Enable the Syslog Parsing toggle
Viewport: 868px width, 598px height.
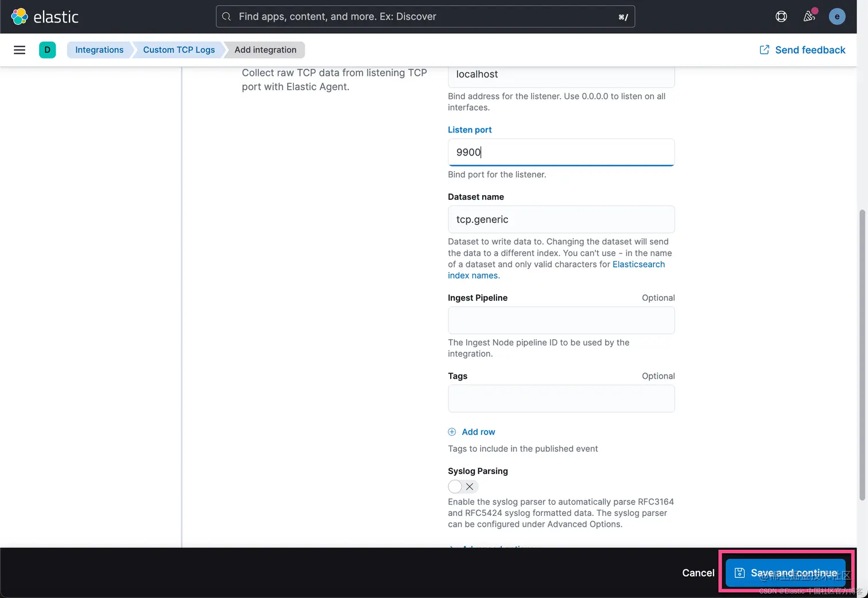pyautogui.click(x=463, y=487)
